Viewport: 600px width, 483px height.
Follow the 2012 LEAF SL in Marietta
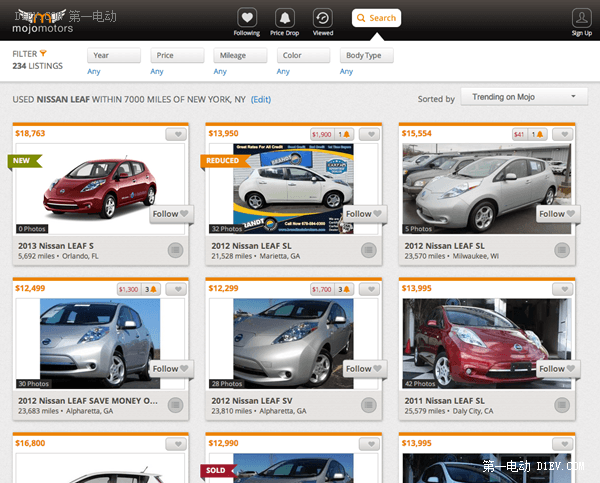click(364, 214)
